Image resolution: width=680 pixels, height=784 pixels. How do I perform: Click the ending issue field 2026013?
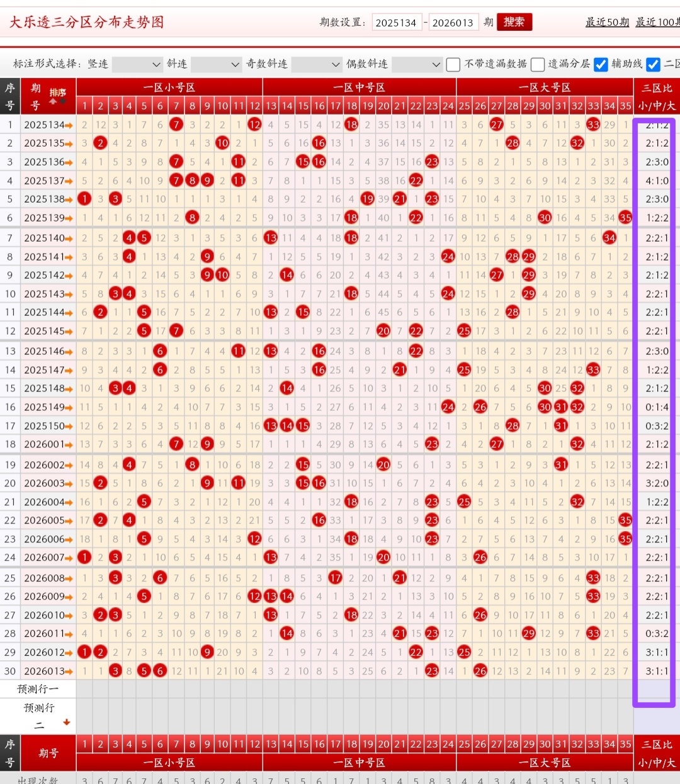click(453, 23)
